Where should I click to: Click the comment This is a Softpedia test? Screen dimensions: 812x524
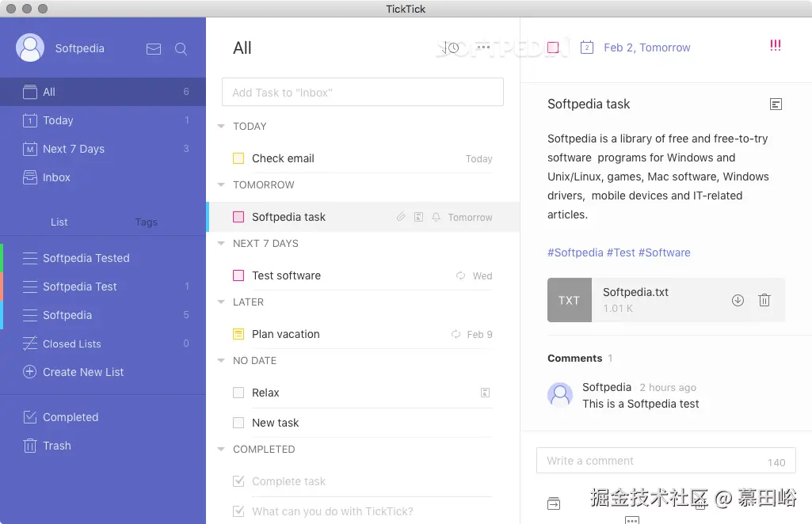pos(641,404)
